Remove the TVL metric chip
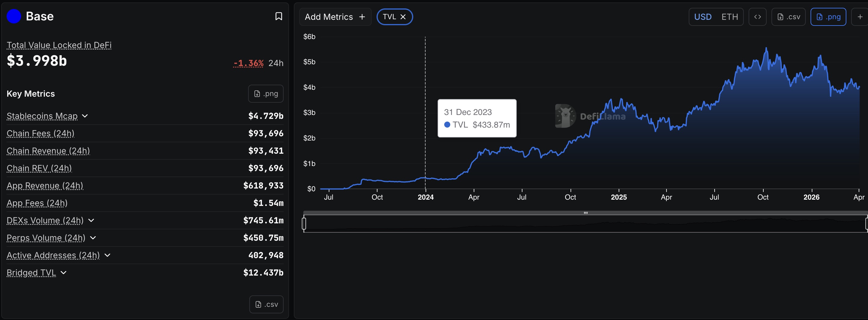 [403, 17]
